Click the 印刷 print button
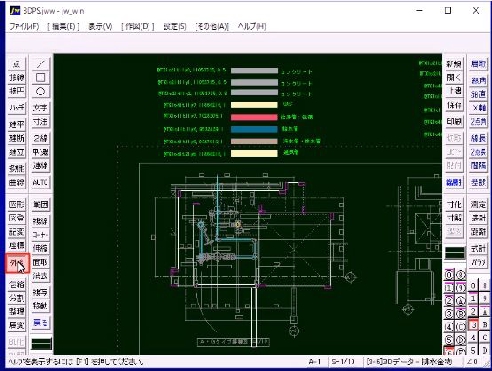 click(x=454, y=122)
